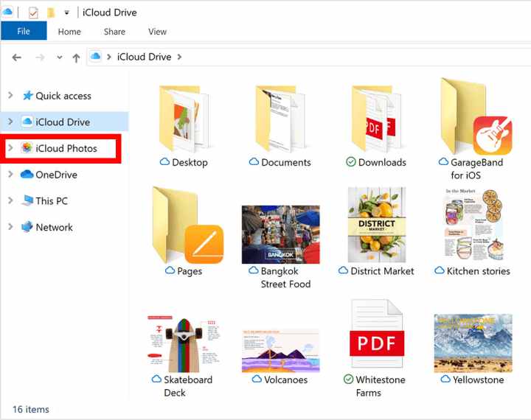
Task: Select the Kitchen stories thumbnail
Action: [x=473, y=225]
